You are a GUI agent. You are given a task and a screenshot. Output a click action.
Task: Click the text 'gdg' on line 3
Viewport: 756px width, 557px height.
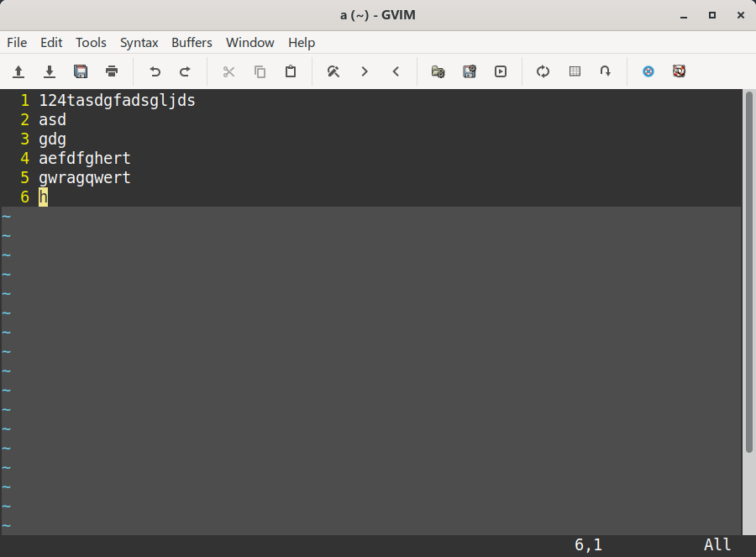tap(53, 139)
